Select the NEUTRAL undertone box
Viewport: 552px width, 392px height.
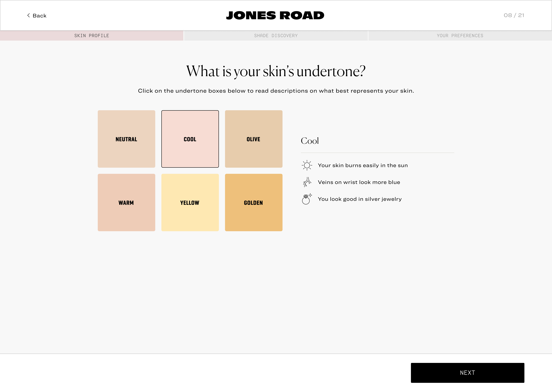click(x=126, y=139)
